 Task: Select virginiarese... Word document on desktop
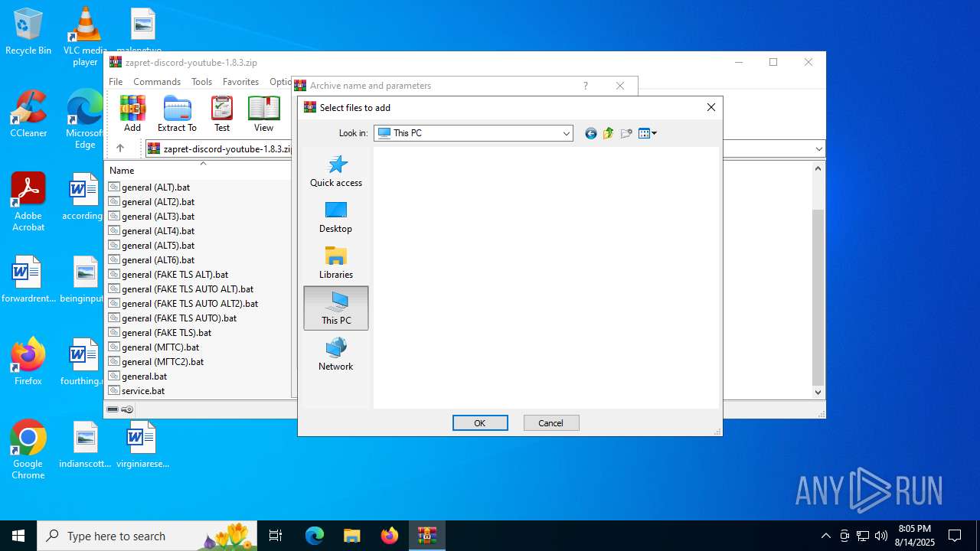[142, 445]
